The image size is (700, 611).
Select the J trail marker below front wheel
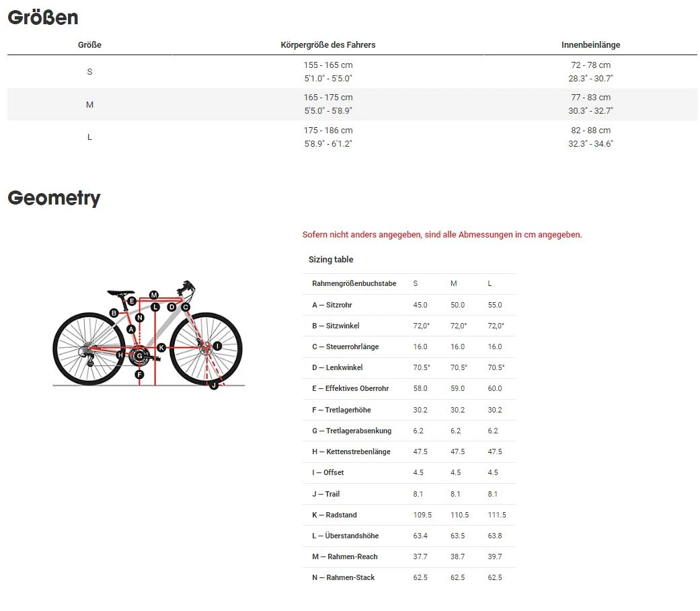pos(214,385)
